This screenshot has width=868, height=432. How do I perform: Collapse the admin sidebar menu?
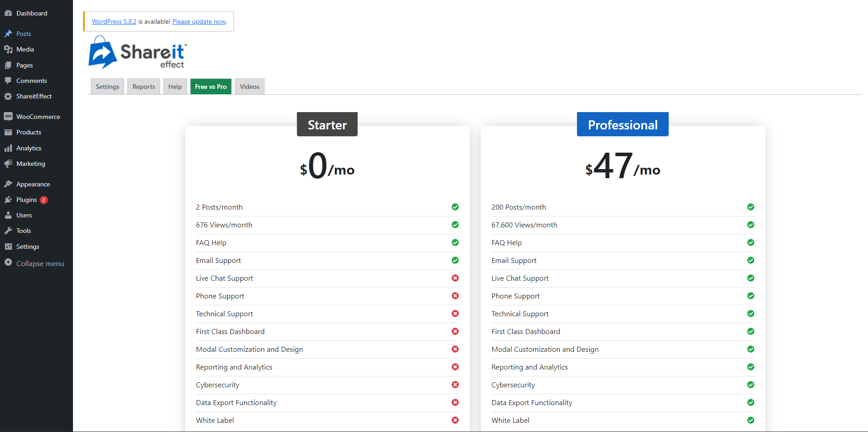[34, 263]
